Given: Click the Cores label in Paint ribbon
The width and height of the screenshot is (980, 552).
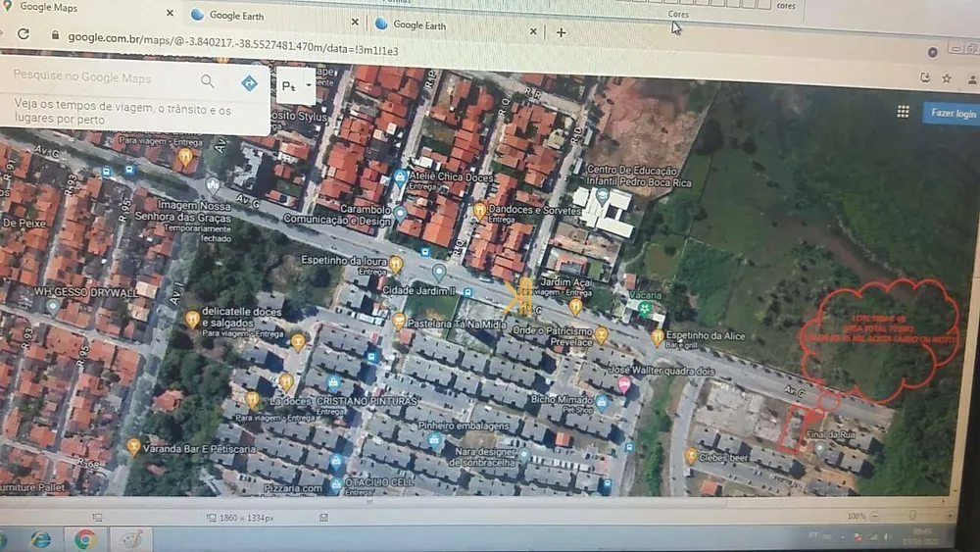Looking at the screenshot, I should [x=678, y=14].
